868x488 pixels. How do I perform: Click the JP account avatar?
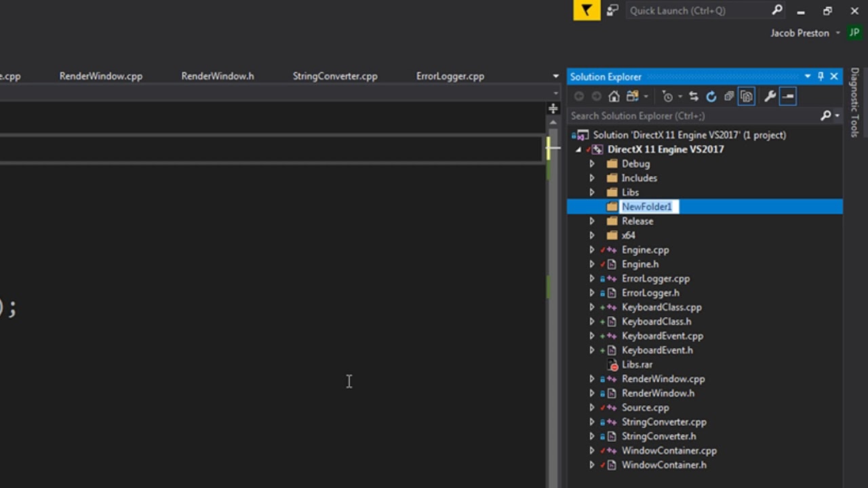(854, 33)
